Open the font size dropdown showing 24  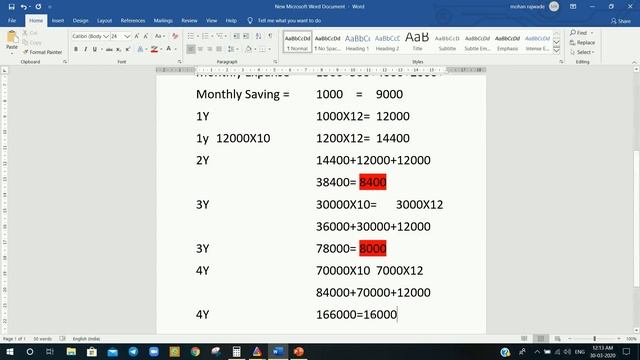[x=127, y=36]
